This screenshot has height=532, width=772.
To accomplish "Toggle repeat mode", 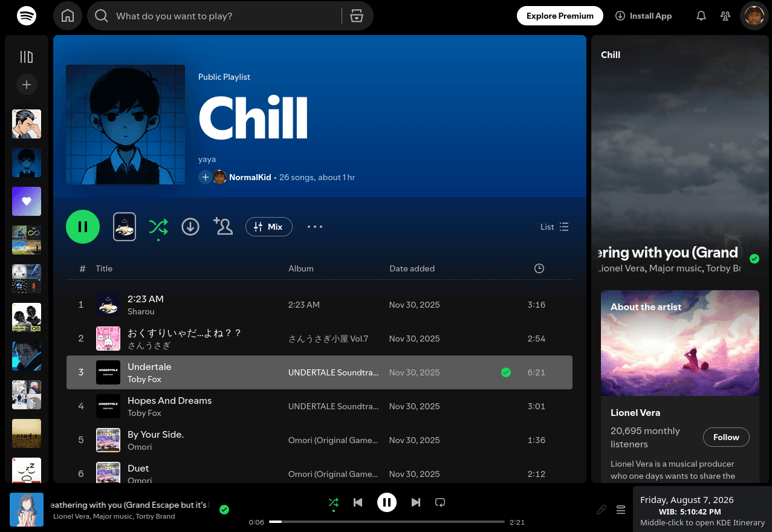I will click(440, 502).
